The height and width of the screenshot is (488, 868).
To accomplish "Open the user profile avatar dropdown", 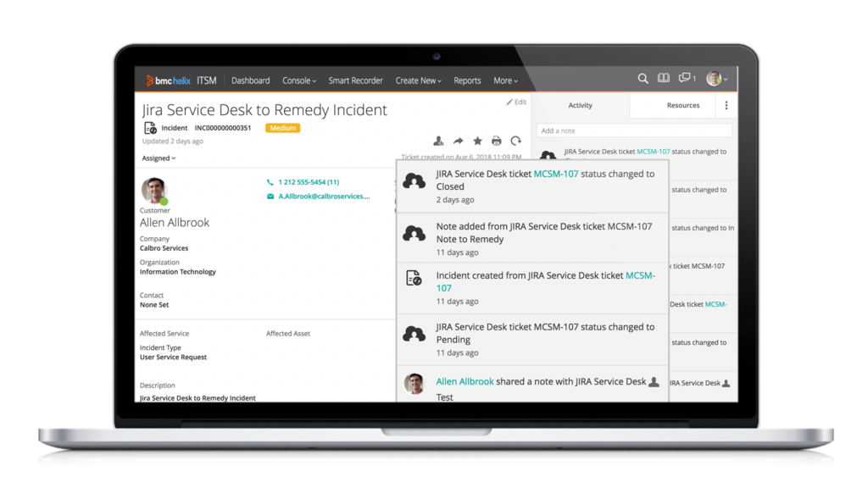I will (x=717, y=79).
